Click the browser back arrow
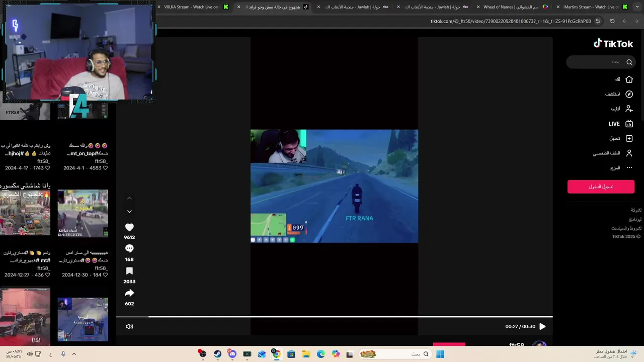 [636, 21]
